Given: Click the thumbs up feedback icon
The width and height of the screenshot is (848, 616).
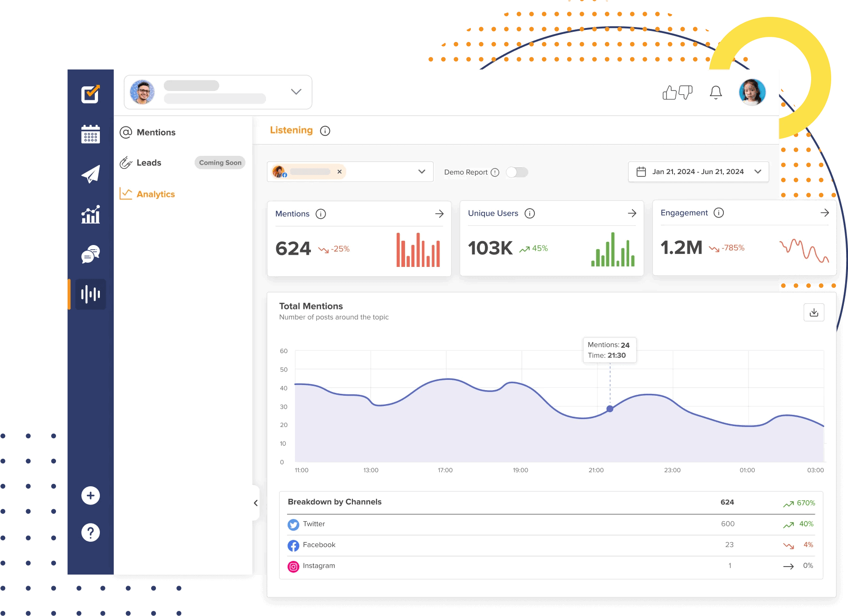Looking at the screenshot, I should [x=670, y=93].
